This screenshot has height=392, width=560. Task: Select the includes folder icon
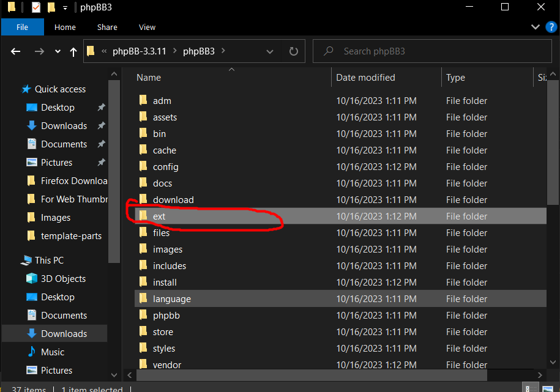click(x=143, y=265)
